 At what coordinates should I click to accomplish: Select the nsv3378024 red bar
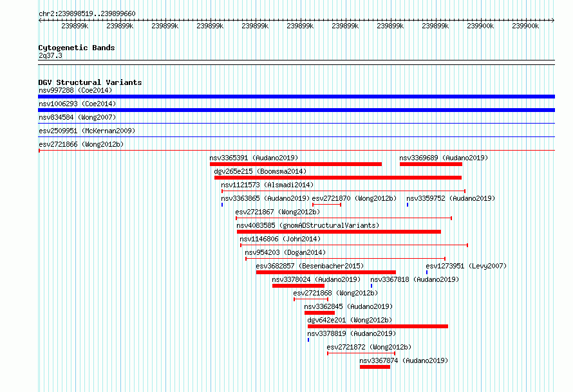pos(298,286)
